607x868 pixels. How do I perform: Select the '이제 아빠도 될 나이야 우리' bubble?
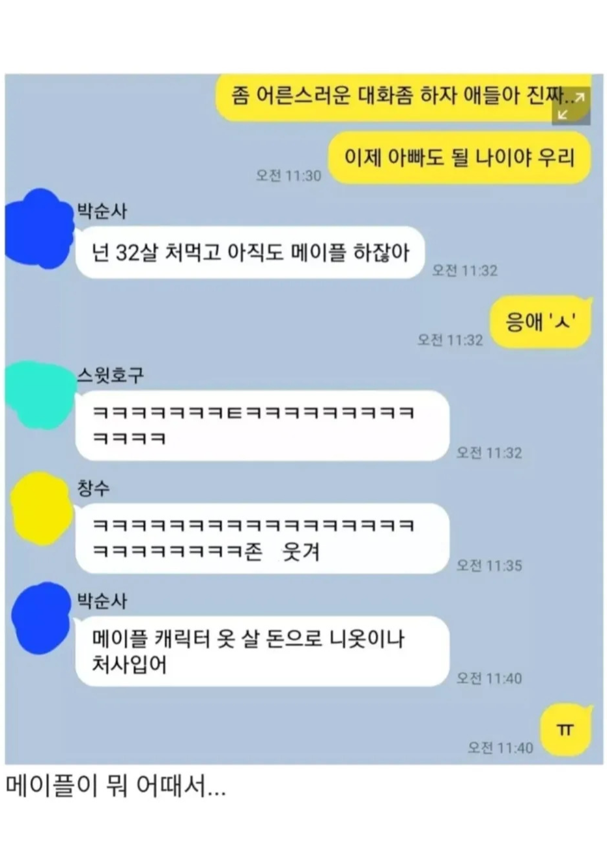460,158
